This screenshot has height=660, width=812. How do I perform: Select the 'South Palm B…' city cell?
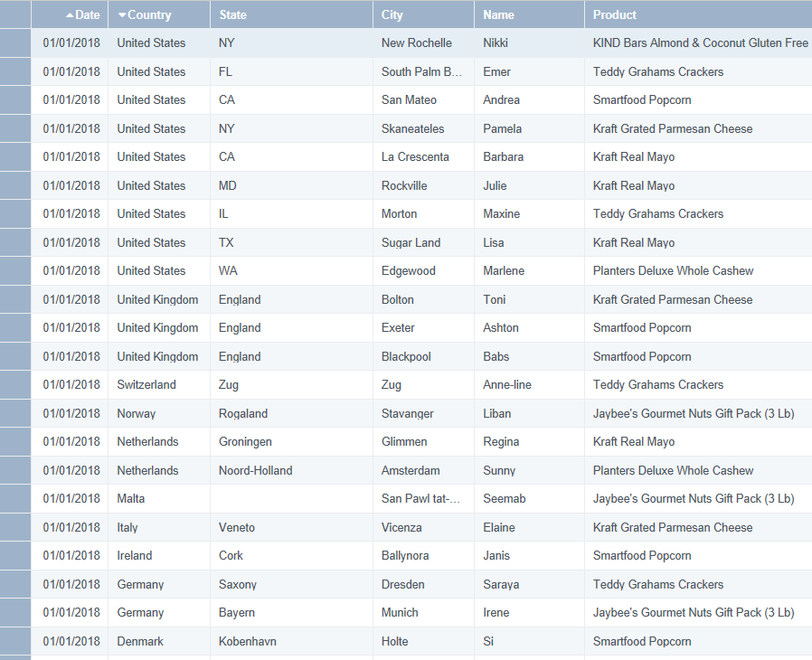pyautogui.click(x=423, y=71)
